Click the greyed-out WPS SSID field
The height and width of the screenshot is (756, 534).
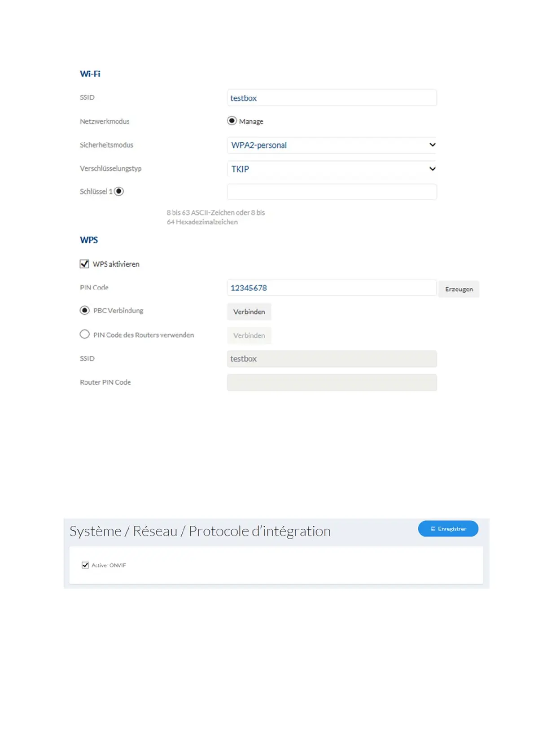tap(331, 359)
